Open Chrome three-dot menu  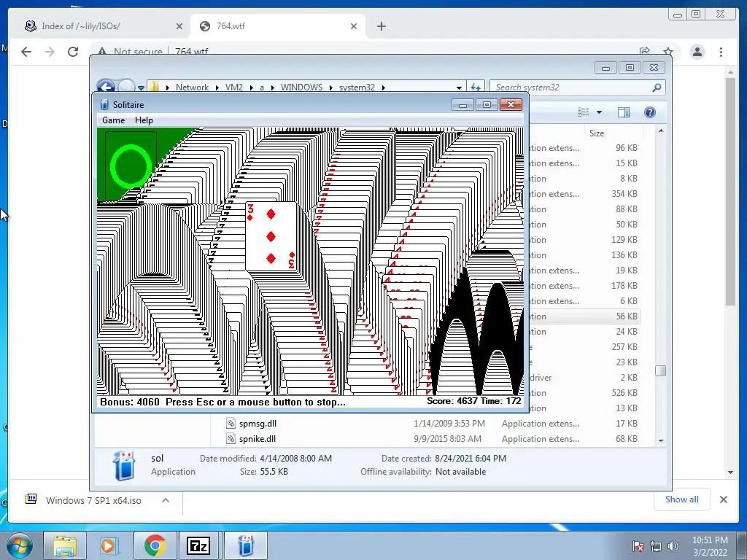click(x=721, y=52)
